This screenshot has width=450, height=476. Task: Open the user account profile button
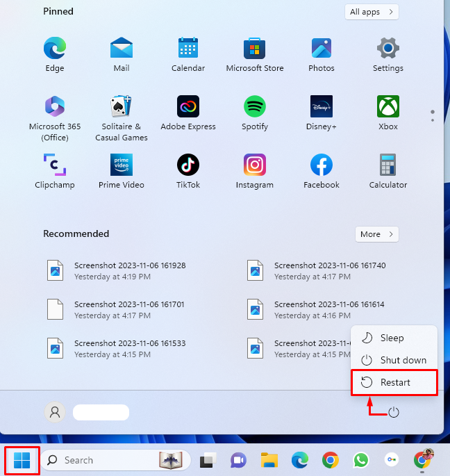click(55, 412)
